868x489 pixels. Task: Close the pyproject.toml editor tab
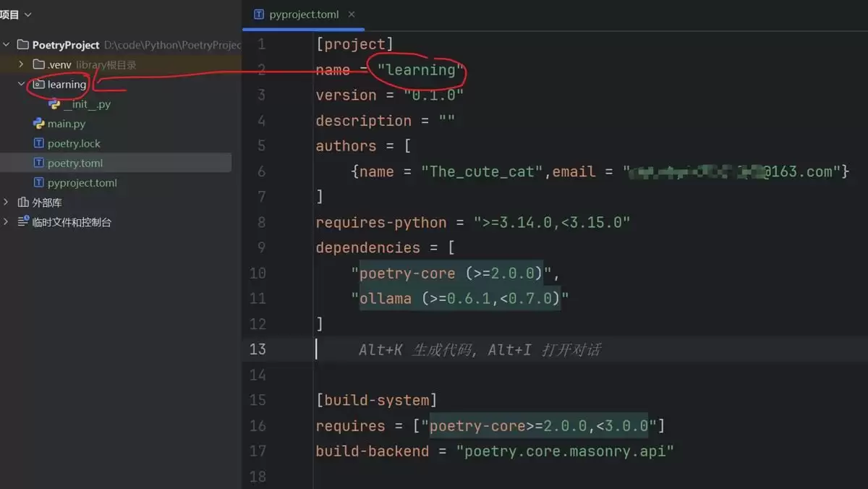tap(352, 14)
